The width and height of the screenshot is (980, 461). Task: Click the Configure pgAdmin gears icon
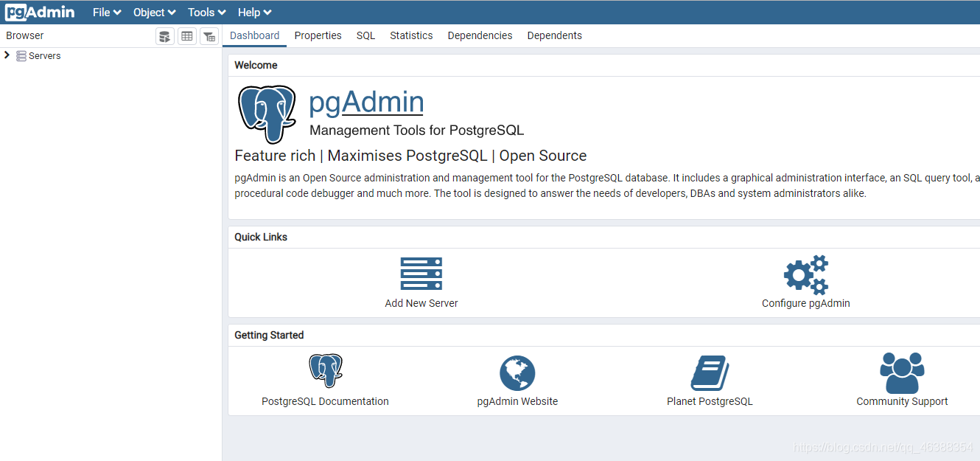click(x=806, y=275)
